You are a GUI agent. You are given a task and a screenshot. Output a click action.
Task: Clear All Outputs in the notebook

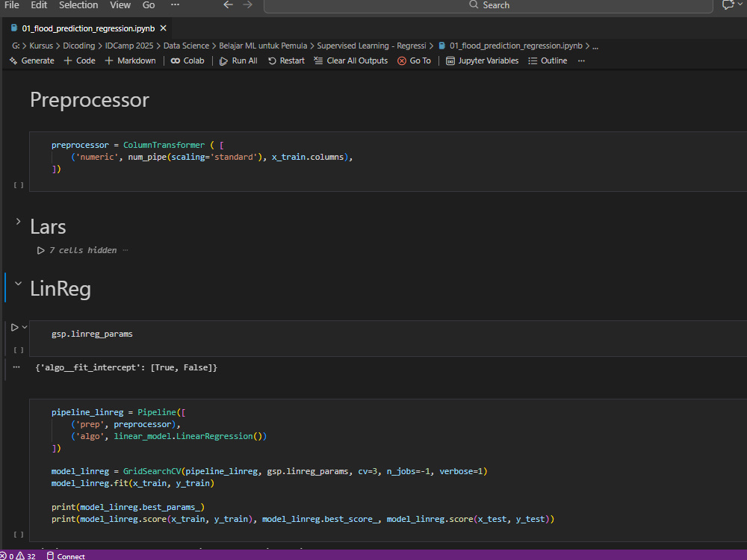tap(350, 61)
